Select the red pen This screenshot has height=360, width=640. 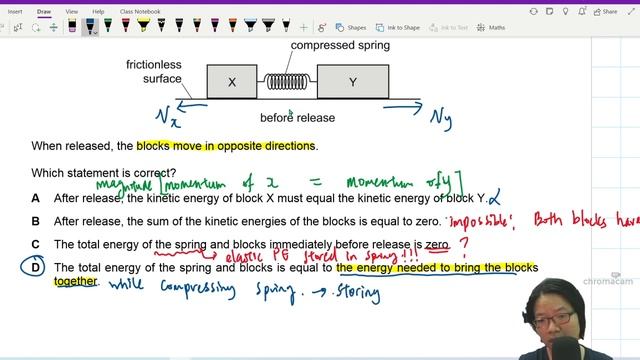pyautogui.click(x=126, y=26)
